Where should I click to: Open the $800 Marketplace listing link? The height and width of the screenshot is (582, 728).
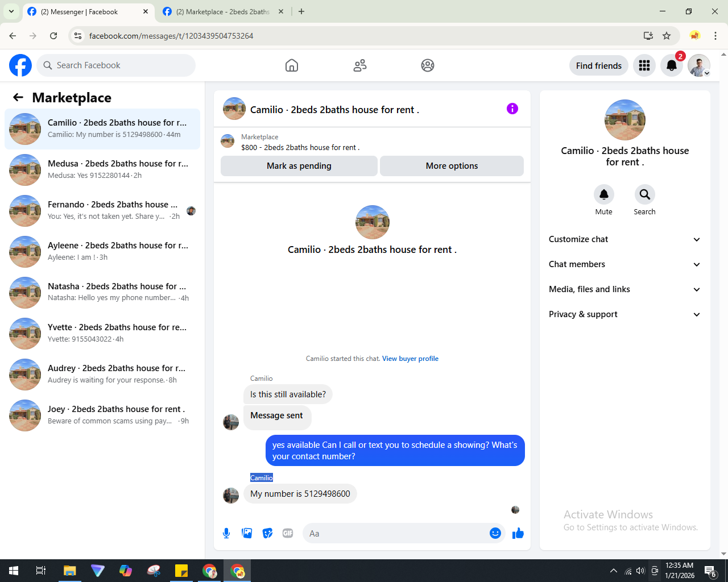click(x=300, y=147)
